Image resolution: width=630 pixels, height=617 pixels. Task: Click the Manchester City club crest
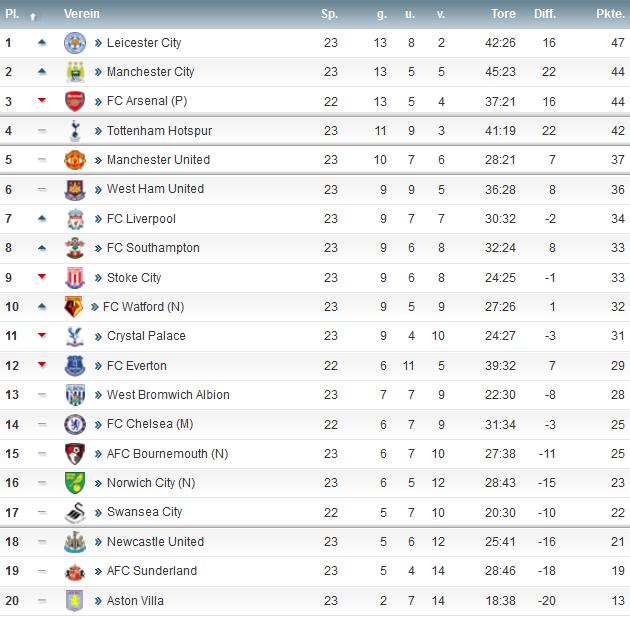75,72
